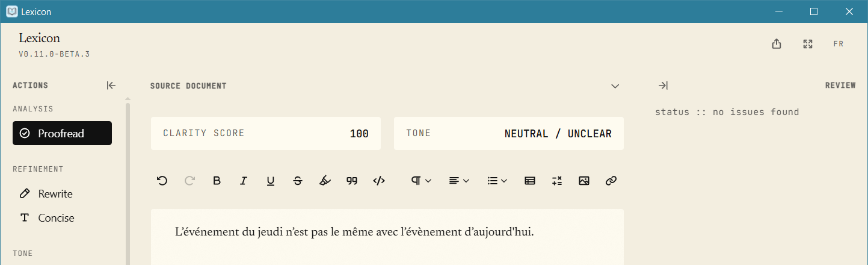The width and height of the screenshot is (868, 265).
Task: Toggle italic formatting
Action: point(244,181)
